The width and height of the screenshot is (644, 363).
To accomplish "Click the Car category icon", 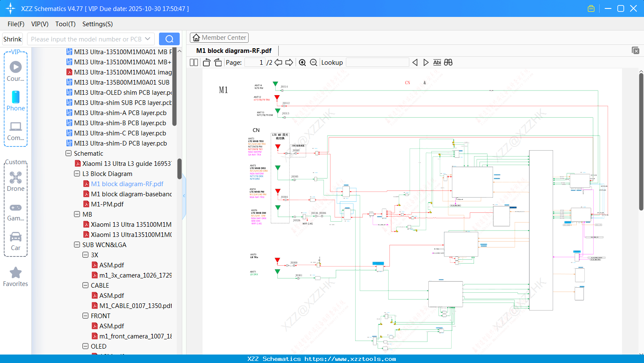I will tap(16, 240).
